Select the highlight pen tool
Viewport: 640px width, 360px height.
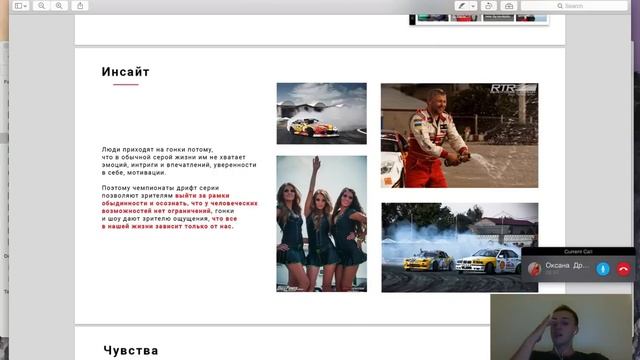pos(462,6)
